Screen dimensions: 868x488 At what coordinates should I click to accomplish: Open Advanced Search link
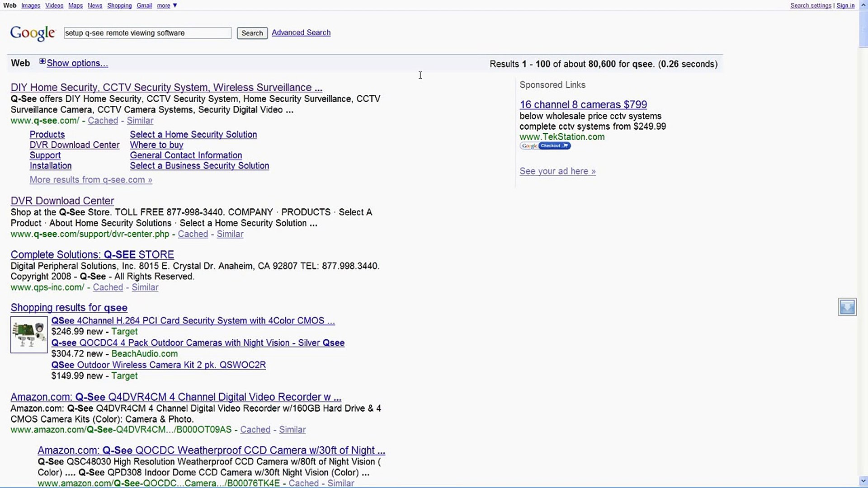[x=301, y=33]
